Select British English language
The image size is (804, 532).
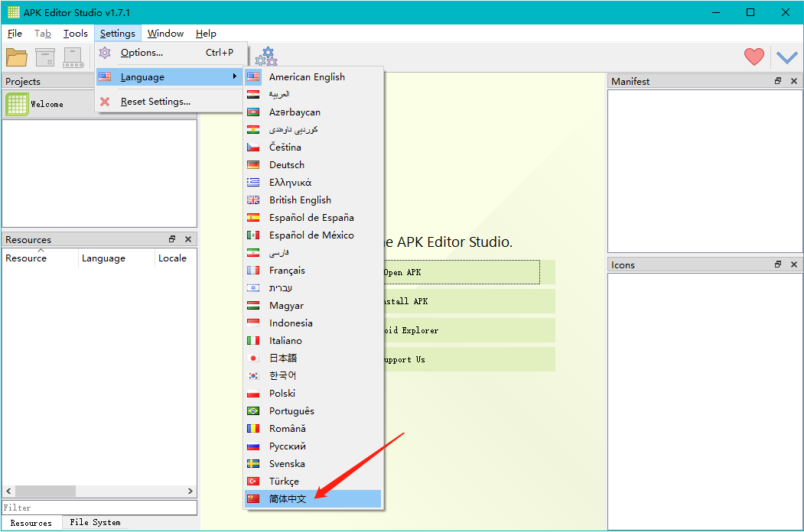click(x=313, y=200)
